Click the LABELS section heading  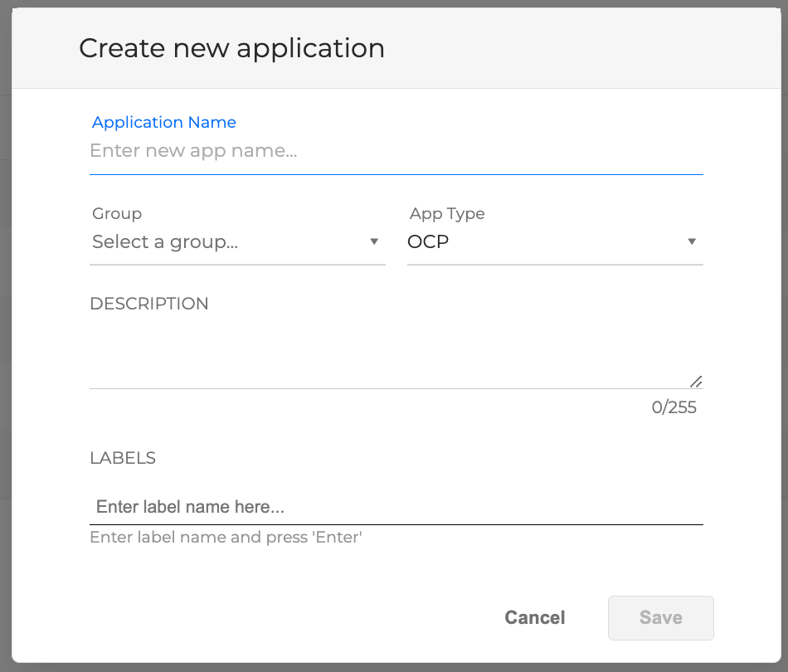123,458
